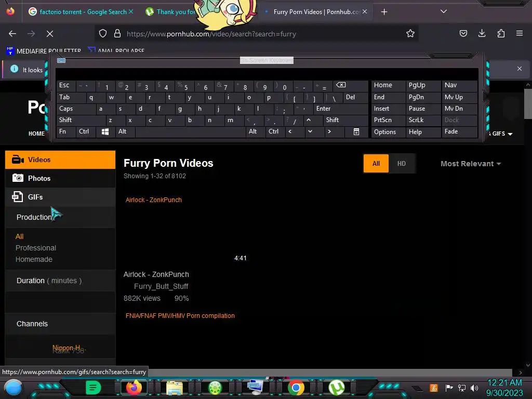Go to HOME in the site navigation
Image resolution: width=532 pixels, height=399 pixels.
tap(36, 134)
